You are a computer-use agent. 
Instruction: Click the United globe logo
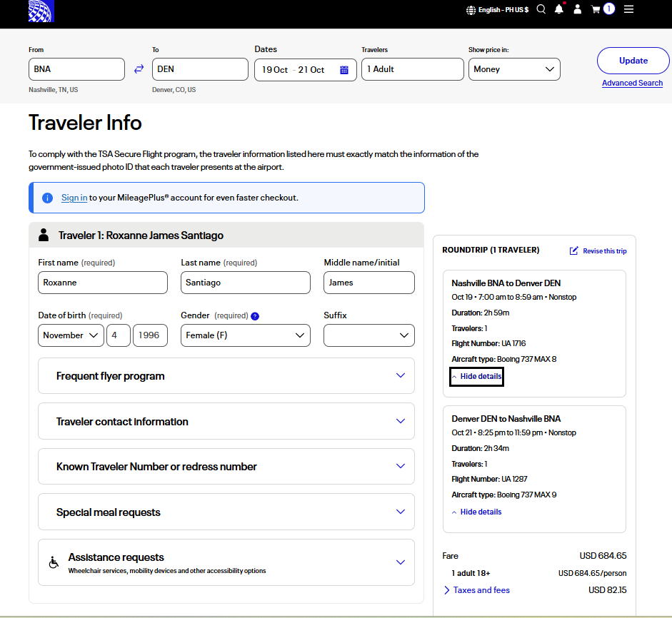point(41,11)
